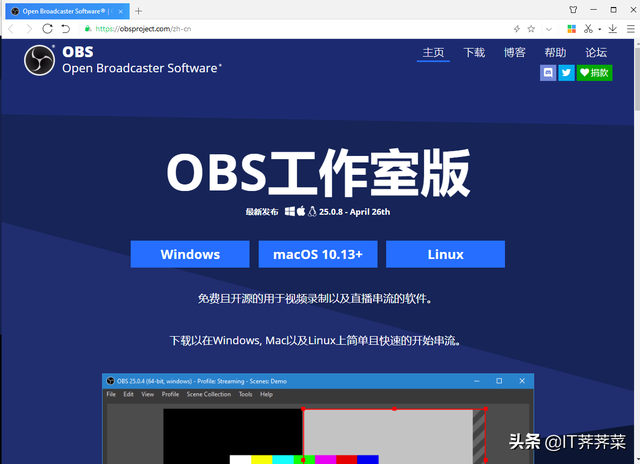Click the Linux penguin icon near version
This screenshot has width=640, height=464.
[x=312, y=211]
